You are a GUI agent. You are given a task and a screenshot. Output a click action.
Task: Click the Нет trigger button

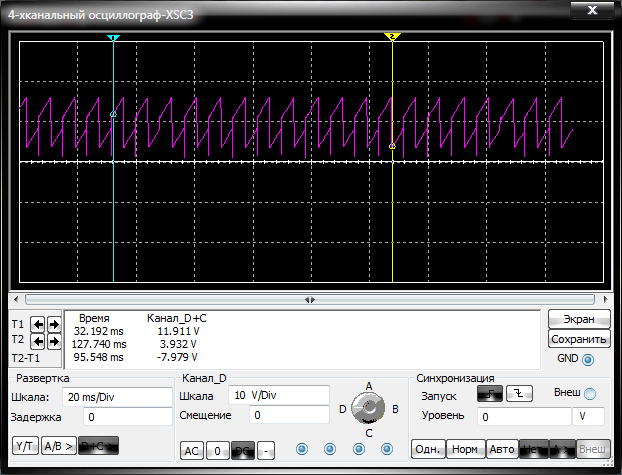pos(534,449)
